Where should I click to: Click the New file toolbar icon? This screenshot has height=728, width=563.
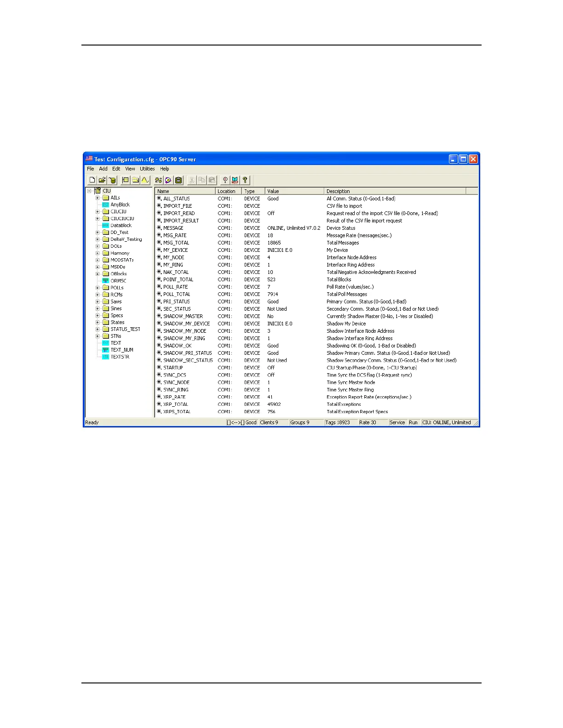click(x=92, y=180)
